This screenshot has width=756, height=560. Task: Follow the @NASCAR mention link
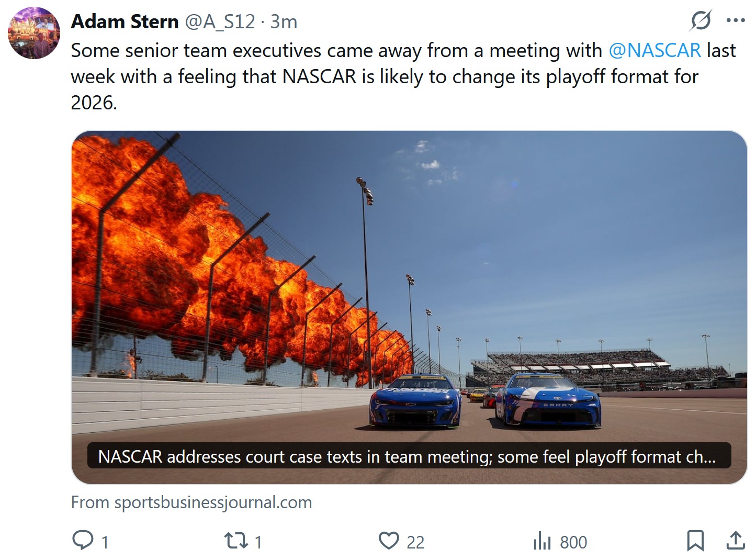click(x=655, y=50)
